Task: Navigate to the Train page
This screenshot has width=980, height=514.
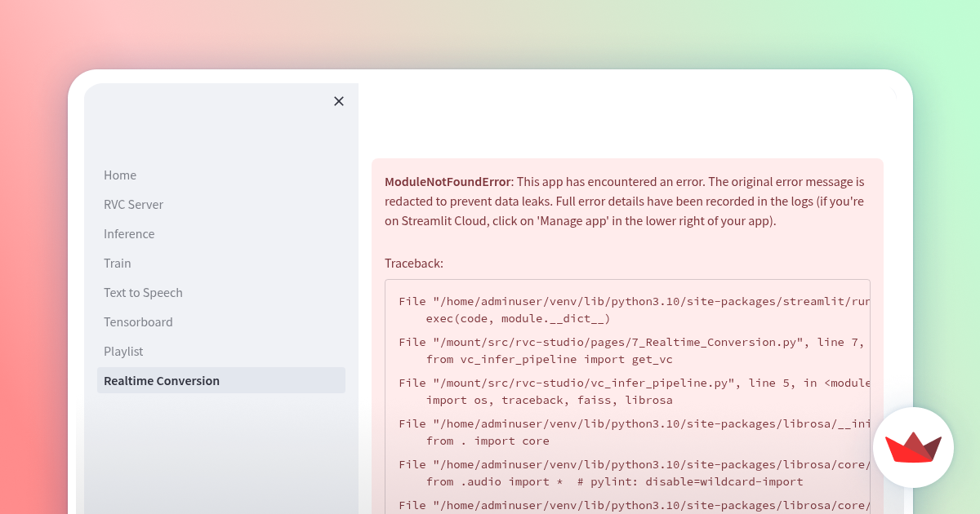Action: 221,264
